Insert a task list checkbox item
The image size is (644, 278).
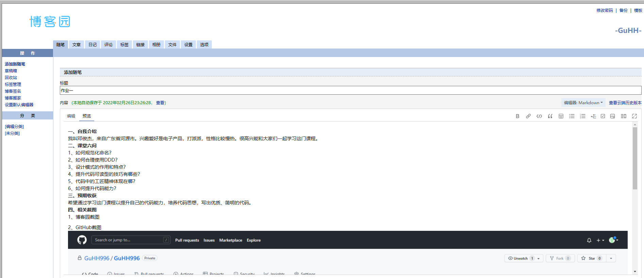click(x=603, y=116)
